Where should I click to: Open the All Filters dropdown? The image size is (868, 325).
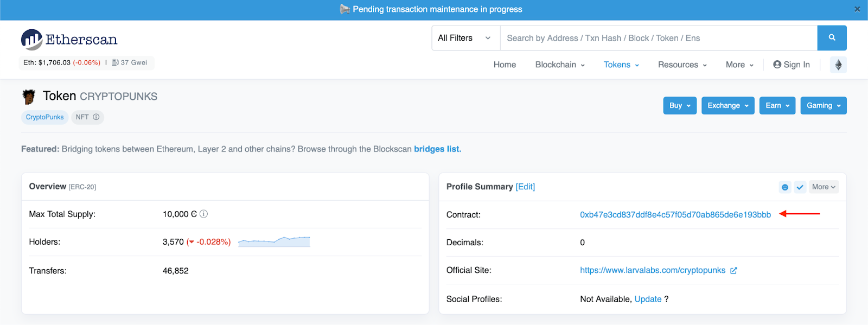tap(465, 38)
